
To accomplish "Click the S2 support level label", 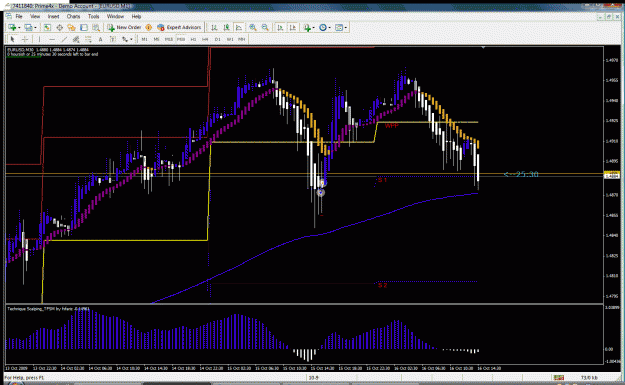I will pyautogui.click(x=382, y=285).
